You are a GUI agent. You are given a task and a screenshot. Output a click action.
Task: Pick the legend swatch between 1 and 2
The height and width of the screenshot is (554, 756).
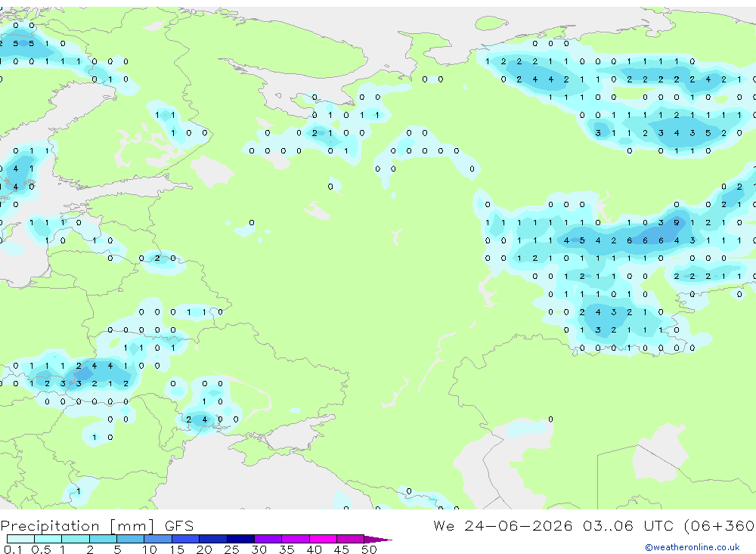tap(76, 539)
